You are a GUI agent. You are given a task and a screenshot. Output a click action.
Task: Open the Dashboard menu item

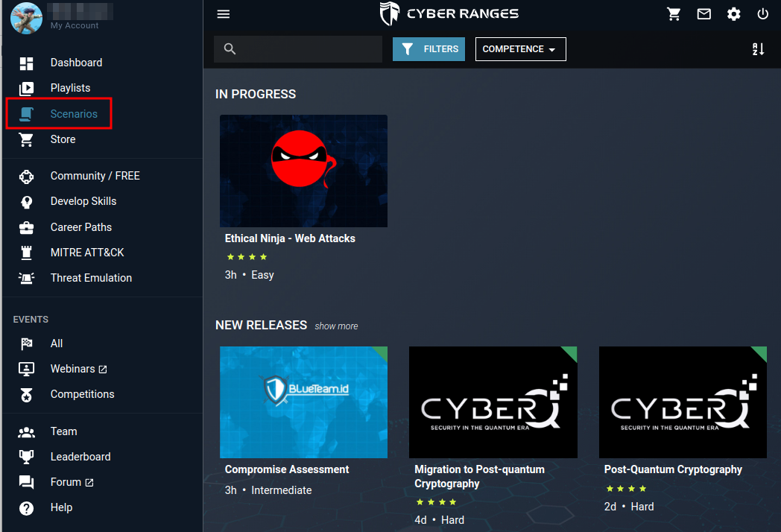76,63
